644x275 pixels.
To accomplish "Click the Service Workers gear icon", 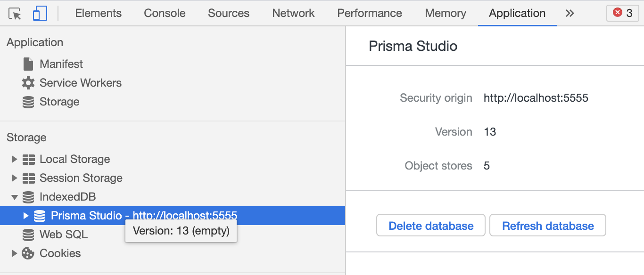I will point(28,83).
